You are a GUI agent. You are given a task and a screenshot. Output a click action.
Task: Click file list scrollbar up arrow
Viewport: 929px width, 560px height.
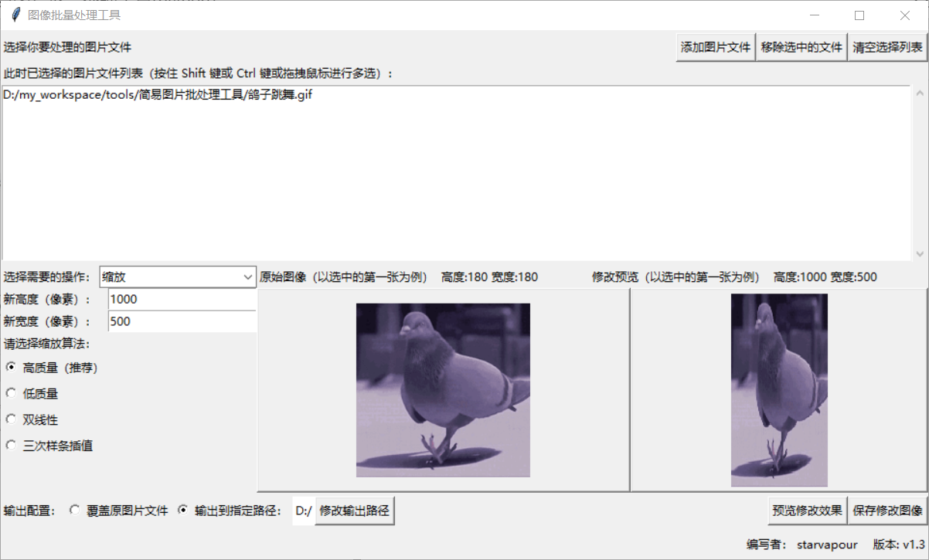pos(920,93)
